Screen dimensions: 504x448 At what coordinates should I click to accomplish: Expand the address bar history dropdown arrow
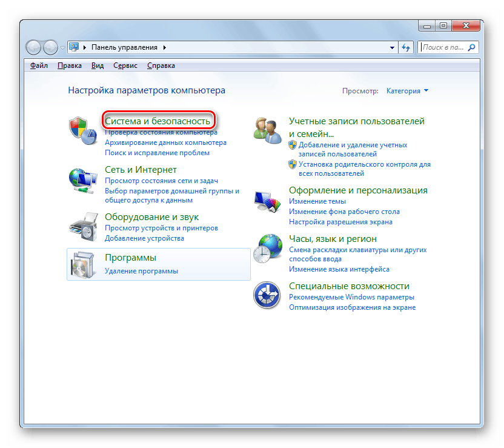[392, 48]
